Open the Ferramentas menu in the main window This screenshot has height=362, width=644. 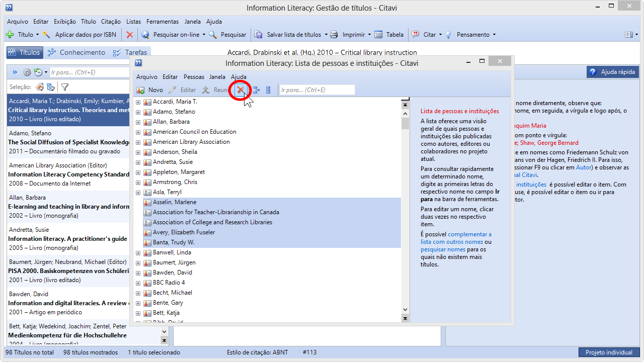(163, 22)
